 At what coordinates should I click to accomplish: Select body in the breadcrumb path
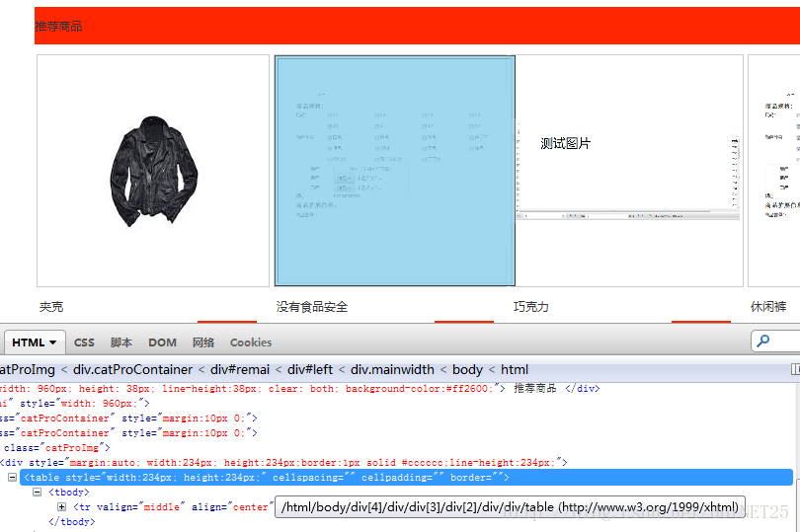(x=467, y=369)
